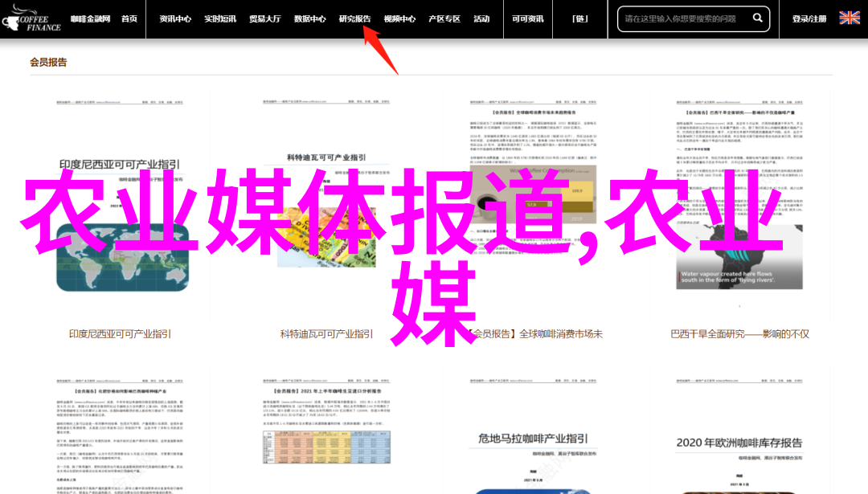
Task: Open 实时短讯 menu
Action: 219,18
